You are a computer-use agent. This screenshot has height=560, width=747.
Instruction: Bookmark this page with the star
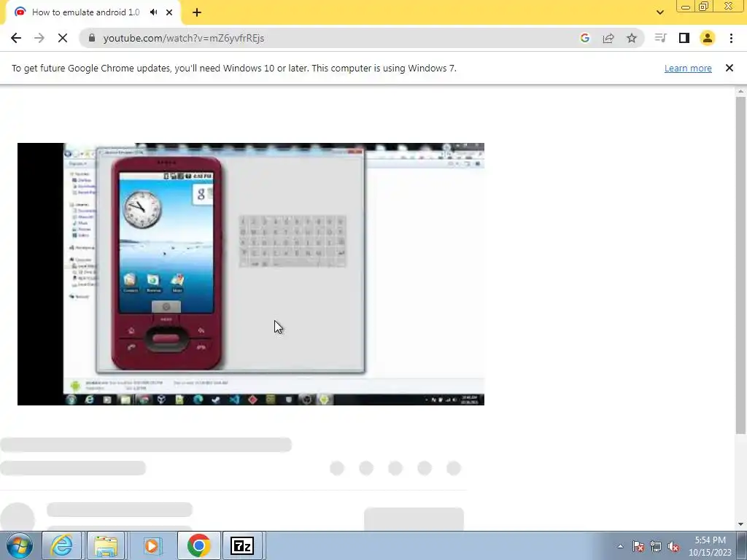(632, 38)
